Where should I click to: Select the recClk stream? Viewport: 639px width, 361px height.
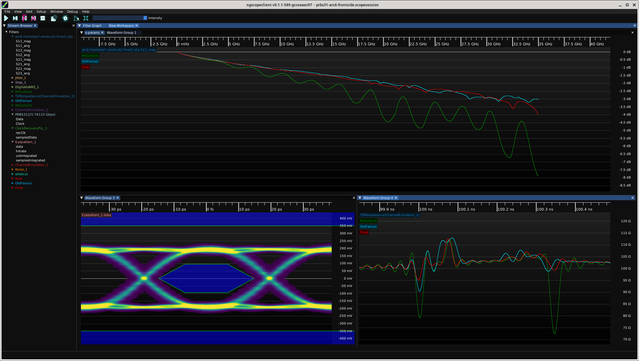click(21, 133)
